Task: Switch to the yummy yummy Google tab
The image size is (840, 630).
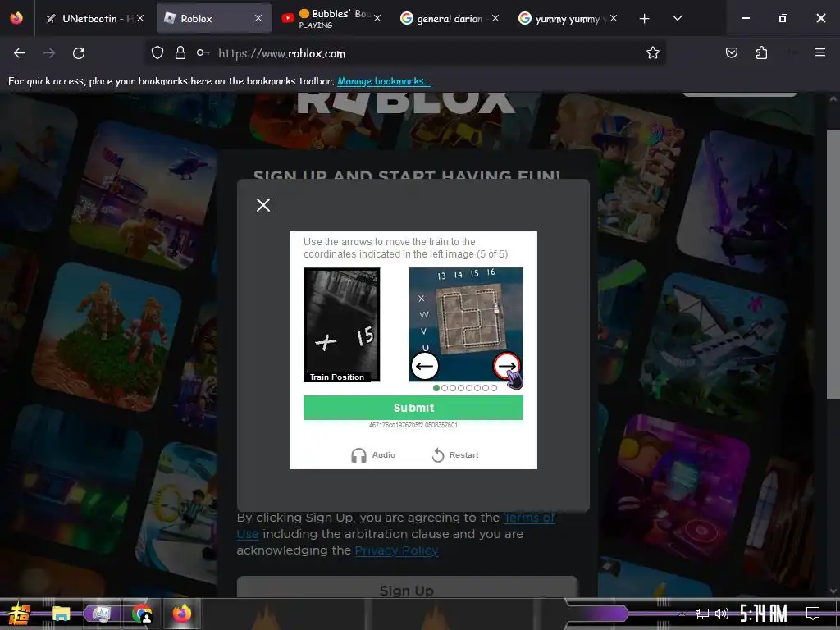Action: [566, 18]
